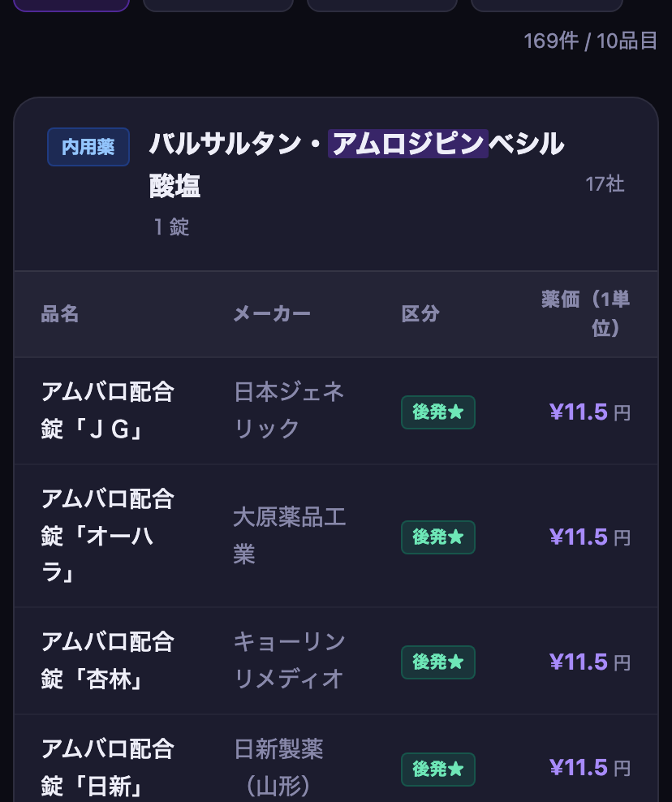Click 後発★ badge in 大原薬品工業 row
Image resolution: width=672 pixels, height=802 pixels.
coord(437,537)
